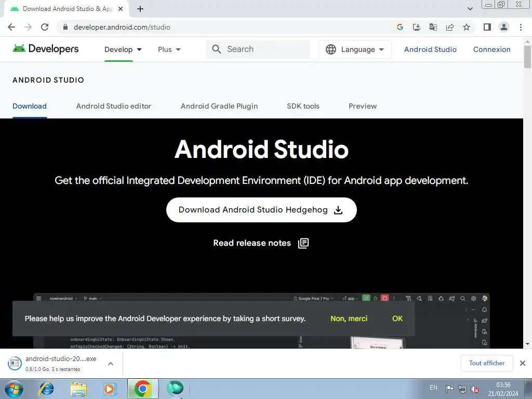Click the EN language indicator
The image size is (532, 399).
[x=433, y=388]
